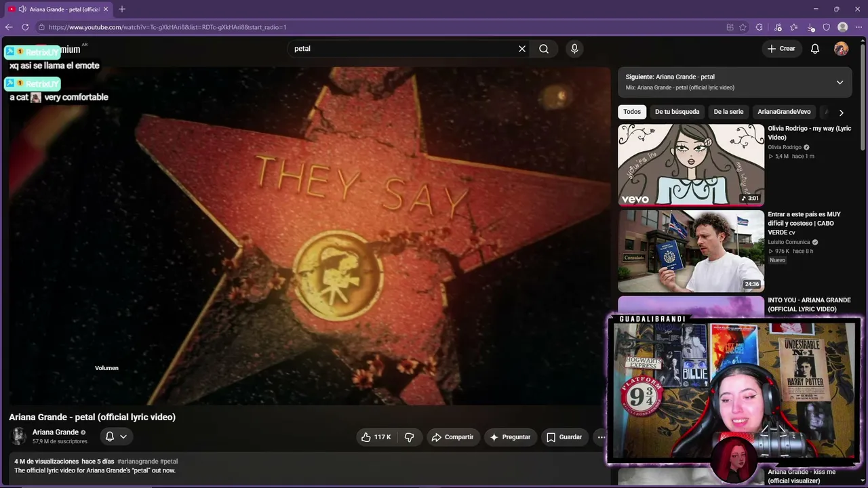
Task: Like the video with 117 K thumbs up
Action: 376,437
